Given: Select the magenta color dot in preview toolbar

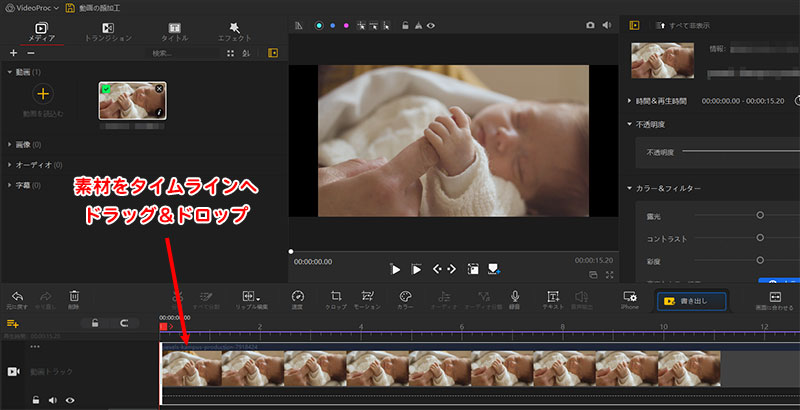Looking at the screenshot, I should click(346, 25).
